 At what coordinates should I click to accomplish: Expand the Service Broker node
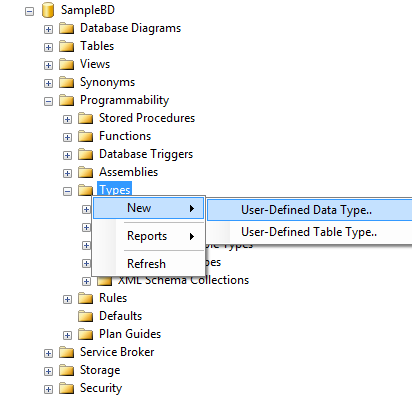48,354
